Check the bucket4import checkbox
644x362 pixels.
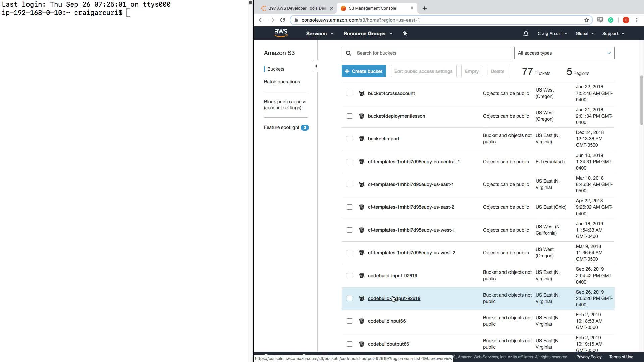point(350,139)
